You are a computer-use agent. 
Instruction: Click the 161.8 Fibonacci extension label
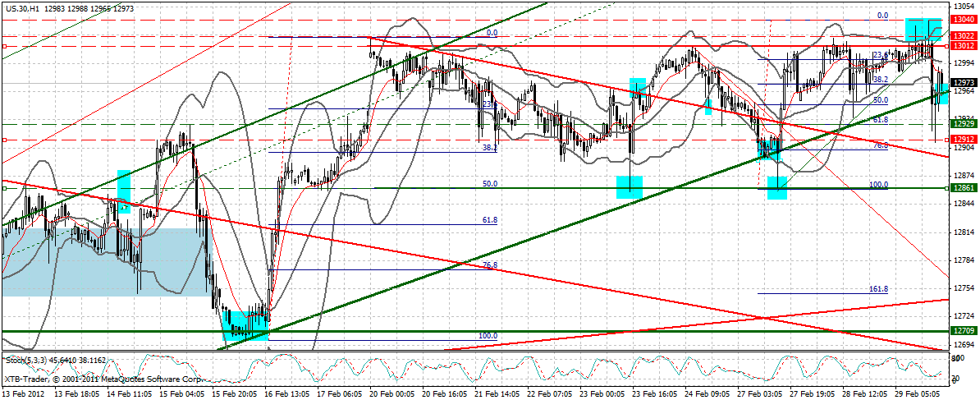[879, 289]
